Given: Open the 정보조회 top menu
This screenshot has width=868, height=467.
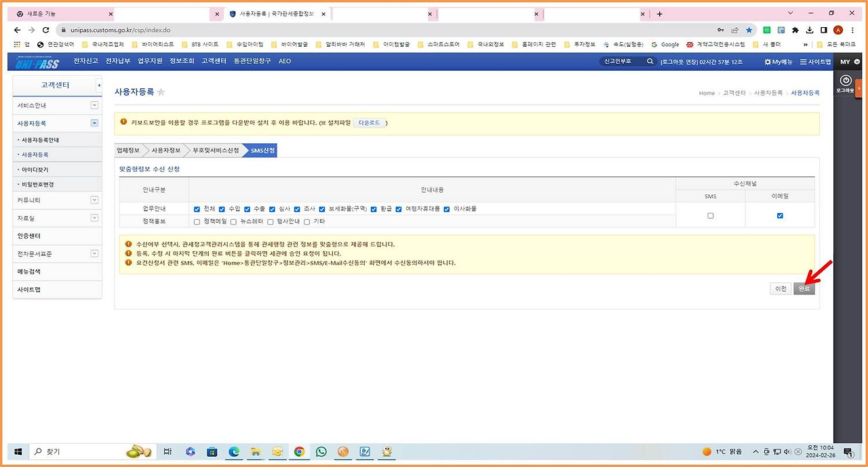Looking at the screenshot, I should [182, 61].
